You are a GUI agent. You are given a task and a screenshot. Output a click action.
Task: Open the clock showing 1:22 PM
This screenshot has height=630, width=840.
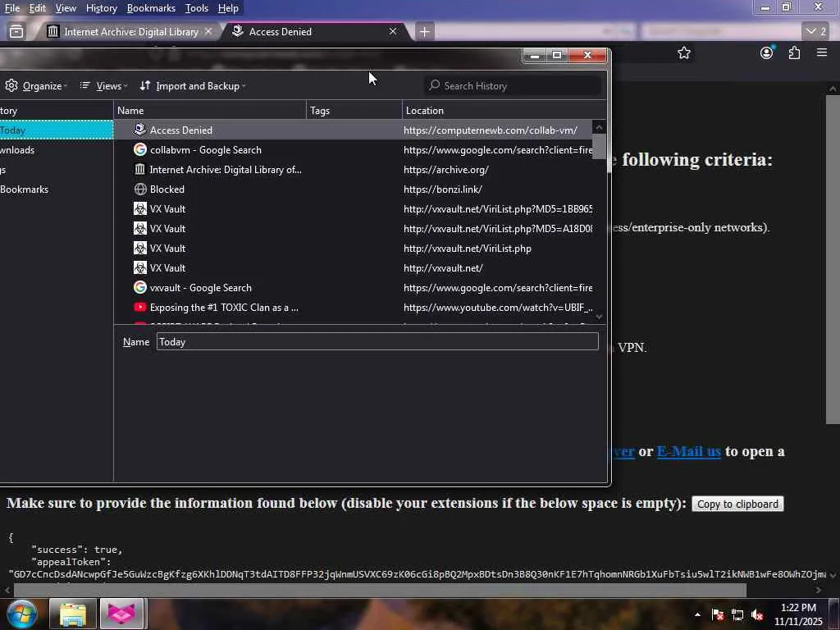point(798,614)
